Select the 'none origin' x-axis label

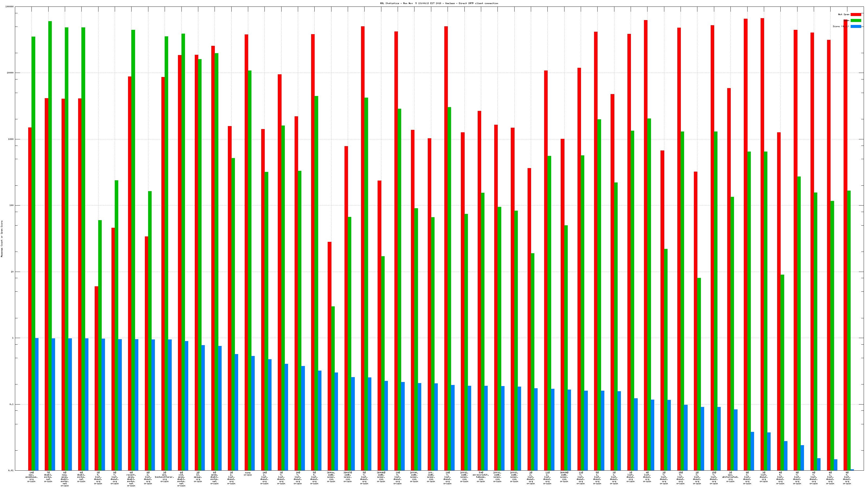point(248,474)
